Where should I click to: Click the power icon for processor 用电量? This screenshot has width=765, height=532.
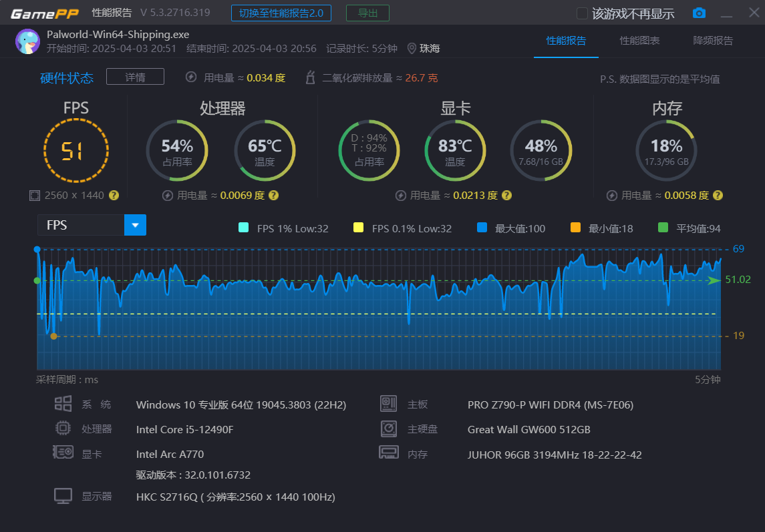[167, 196]
